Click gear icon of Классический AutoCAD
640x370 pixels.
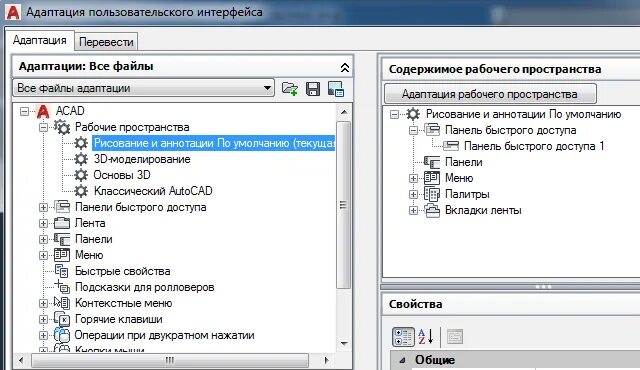click(81, 191)
